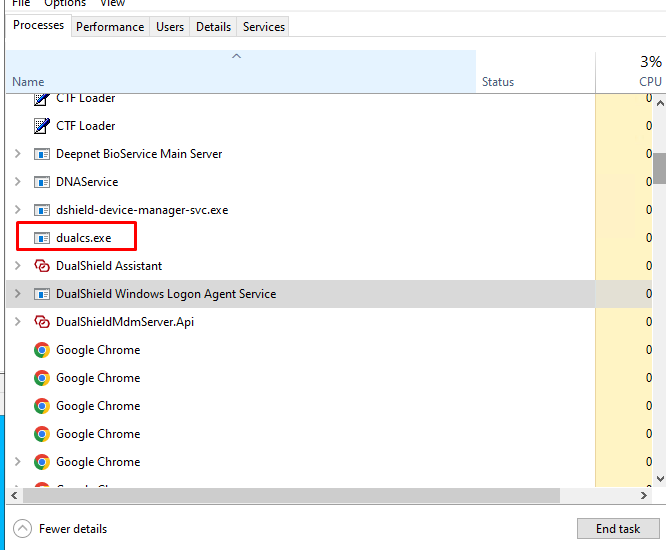Viewport: 666px width, 550px height.
Task: Click the Fewer details arrow icon
Action: click(x=22, y=529)
